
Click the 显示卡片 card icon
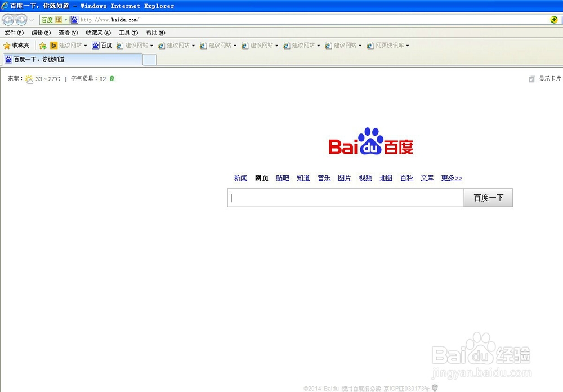click(532, 79)
